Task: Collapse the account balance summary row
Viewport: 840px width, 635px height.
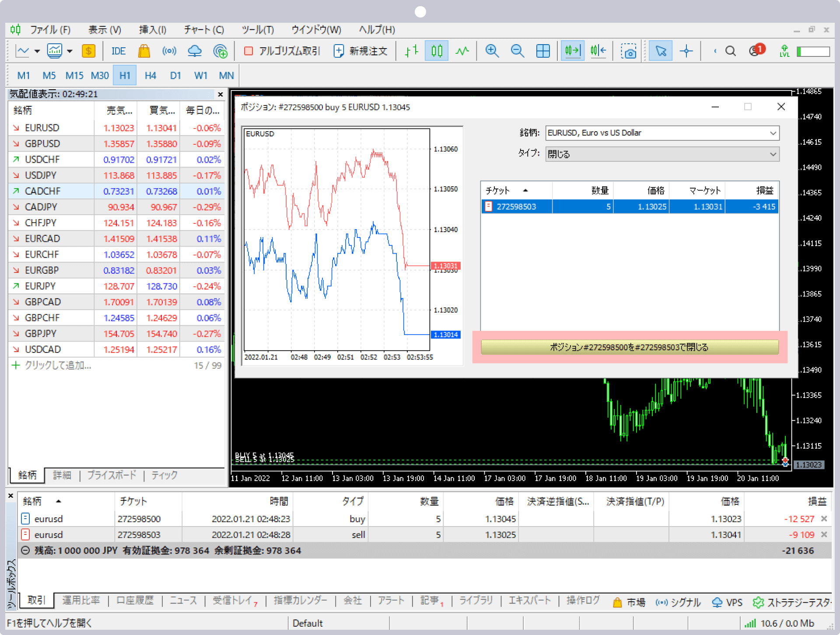Action: 25,551
